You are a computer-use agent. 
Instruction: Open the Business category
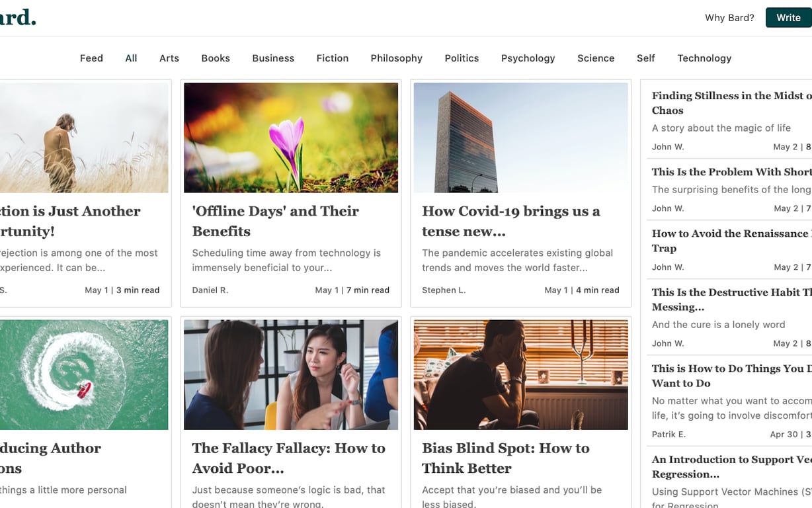(273, 58)
